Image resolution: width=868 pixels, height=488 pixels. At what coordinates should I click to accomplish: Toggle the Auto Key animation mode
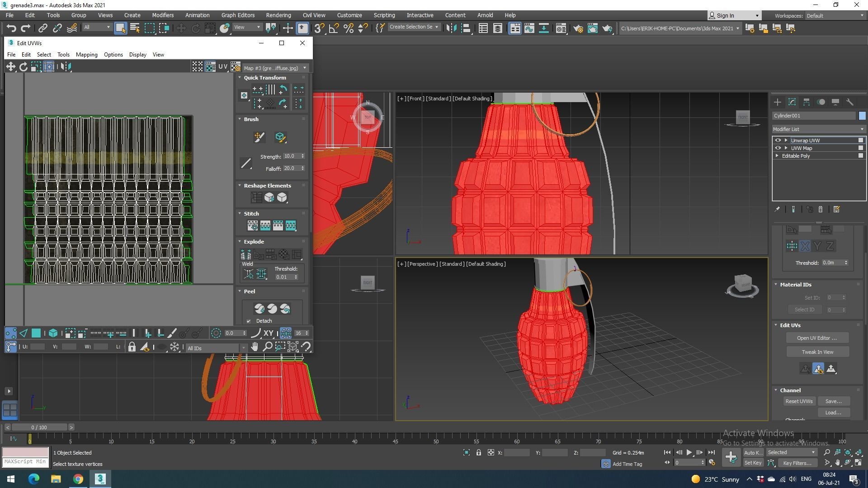pyautogui.click(x=753, y=453)
